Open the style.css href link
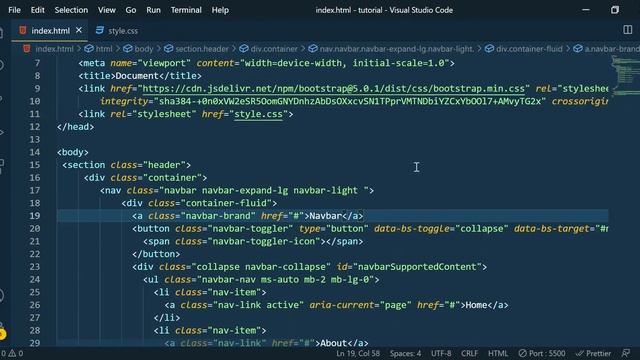Image resolution: width=640 pixels, height=360 pixels. 258,114
